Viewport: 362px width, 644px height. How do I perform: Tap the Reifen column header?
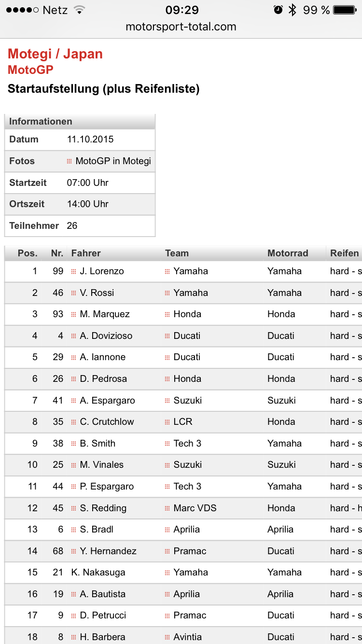pyautogui.click(x=344, y=253)
